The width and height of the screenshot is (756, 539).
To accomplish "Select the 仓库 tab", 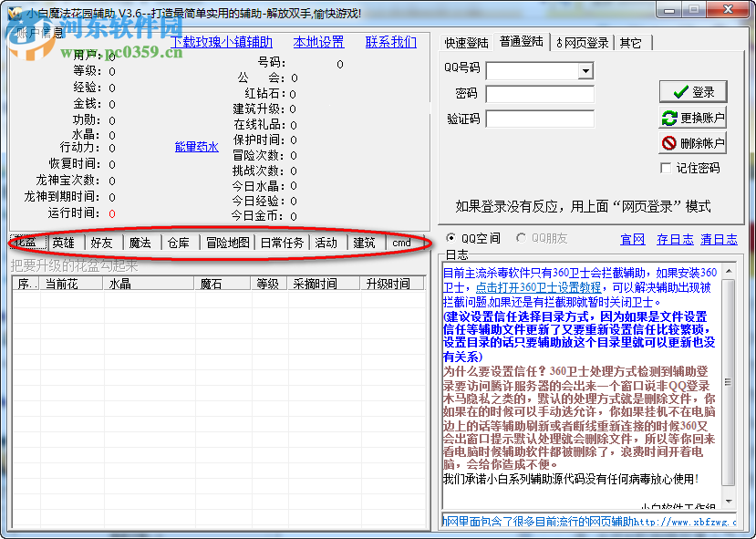I will (180, 243).
